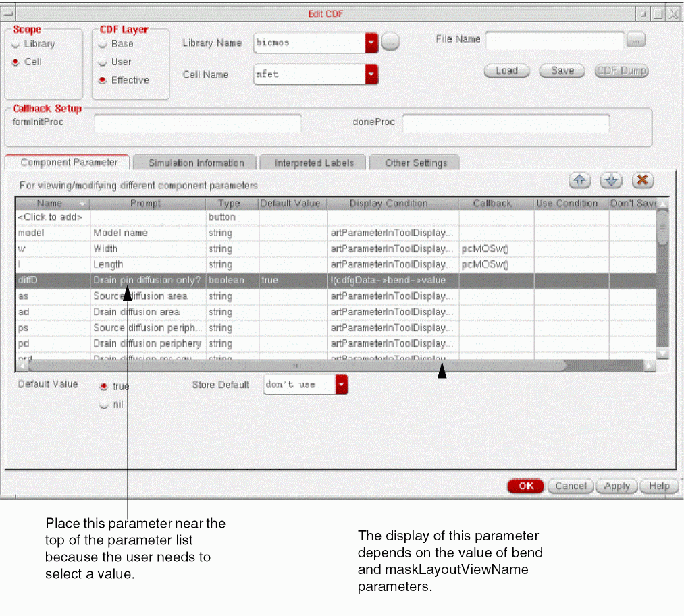
Task: Select the Library scope radio button
Action: (x=16, y=44)
